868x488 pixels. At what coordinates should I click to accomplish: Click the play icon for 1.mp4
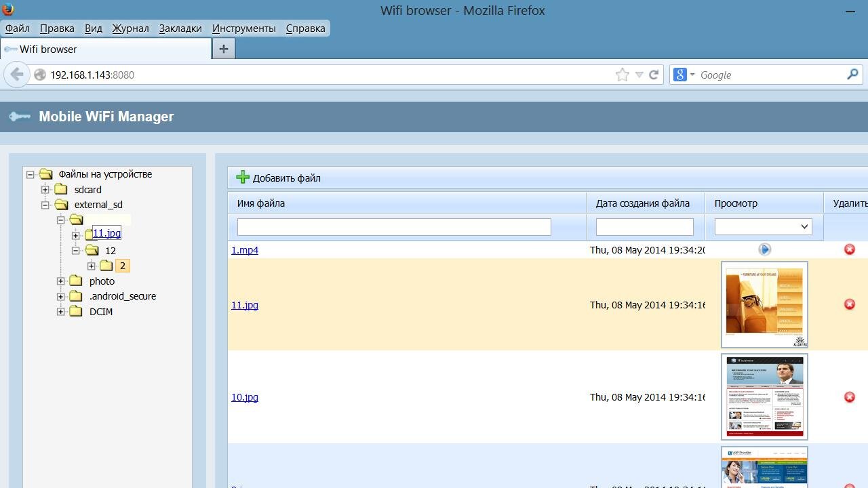point(764,249)
